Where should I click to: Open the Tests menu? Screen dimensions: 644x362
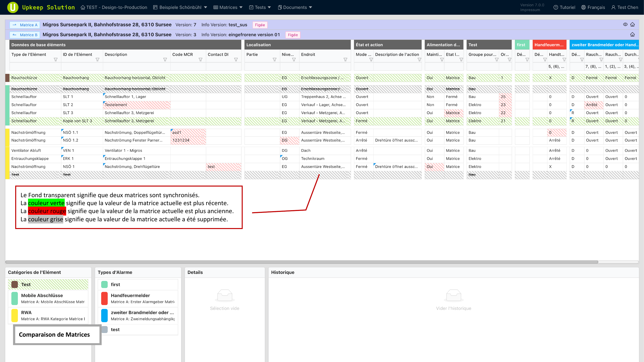(x=260, y=7)
